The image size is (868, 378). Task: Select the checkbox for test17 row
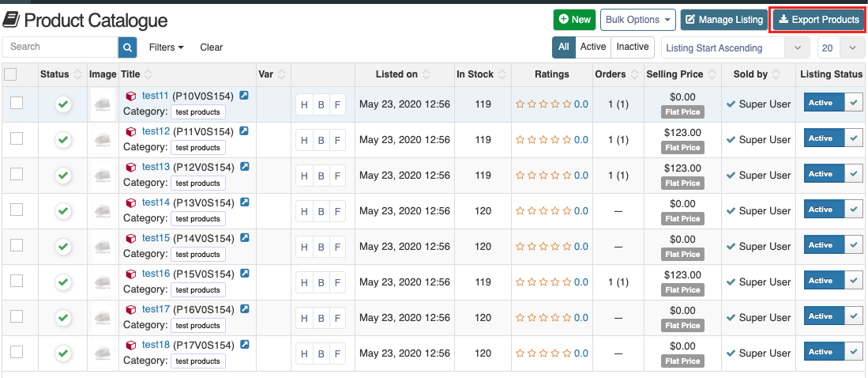(17, 316)
